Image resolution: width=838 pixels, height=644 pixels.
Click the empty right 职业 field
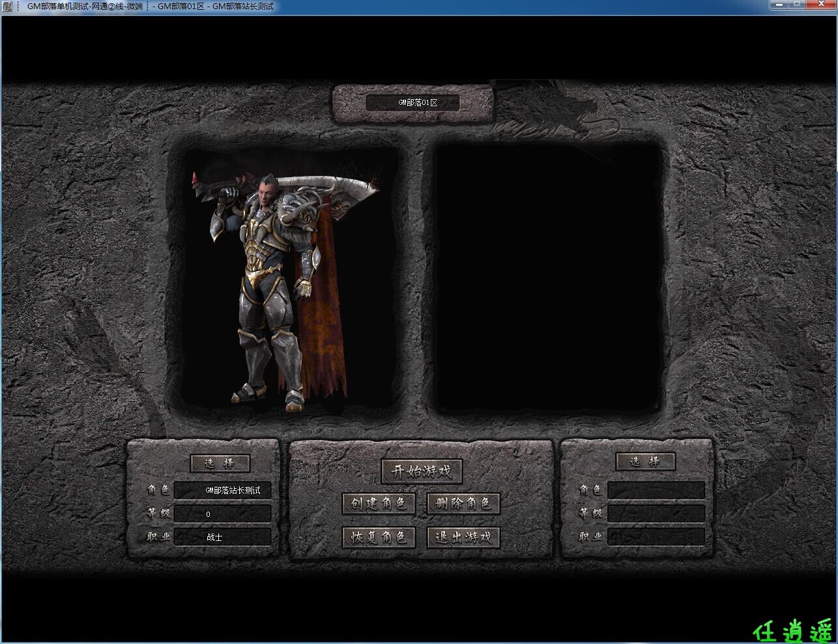point(656,537)
